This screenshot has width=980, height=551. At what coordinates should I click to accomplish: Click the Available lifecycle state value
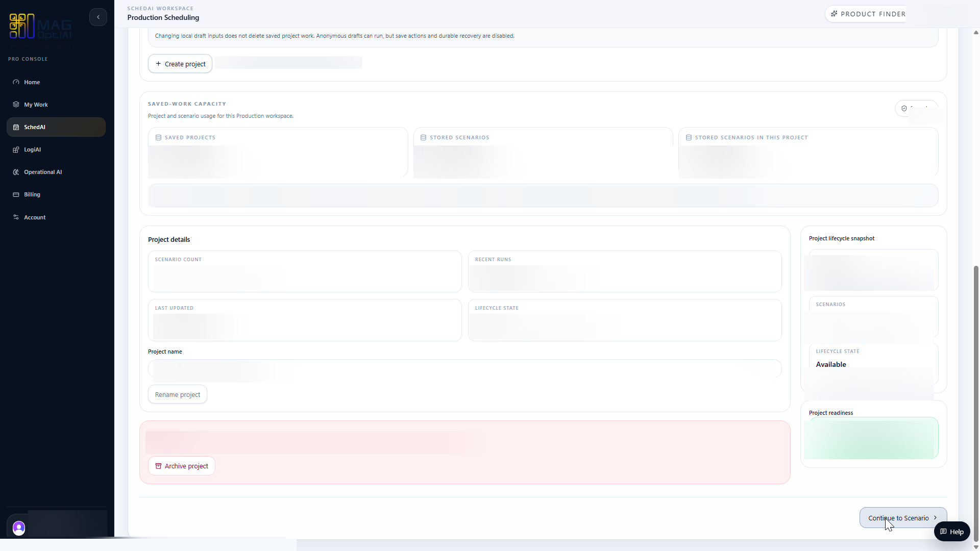[831, 364]
